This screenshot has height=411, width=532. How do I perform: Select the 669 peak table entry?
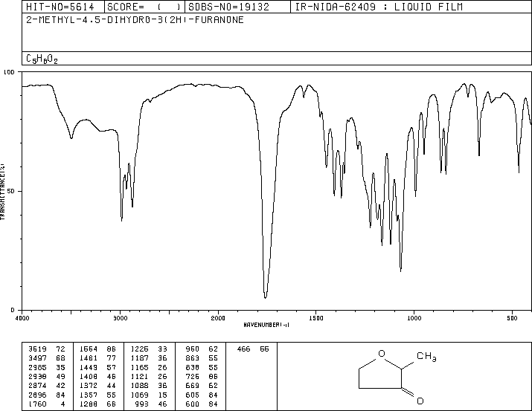[x=202, y=386]
